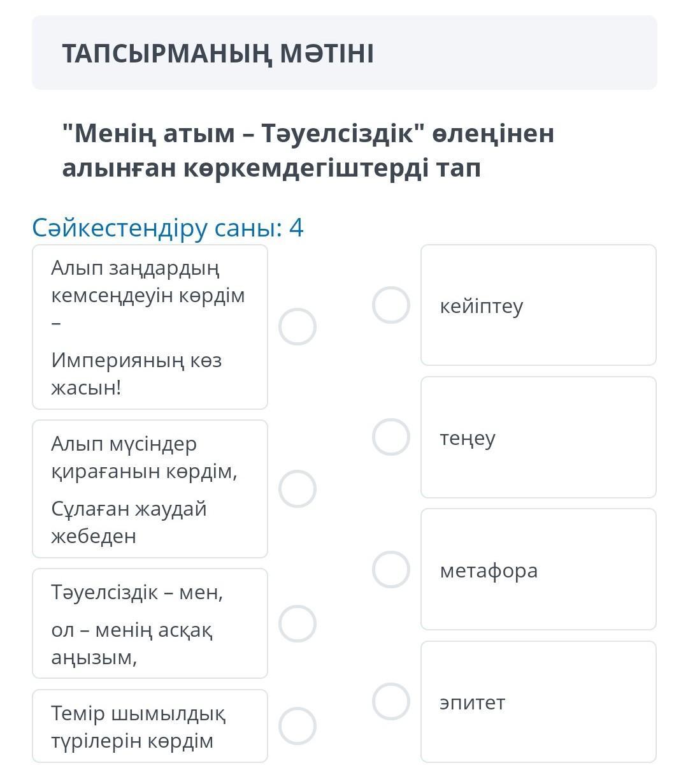Click the 'ТАПСЫРМАНЫҢ МӘТІНІ' header bar
Image resolution: width=688 pixels, height=784 pixels.
(x=344, y=53)
